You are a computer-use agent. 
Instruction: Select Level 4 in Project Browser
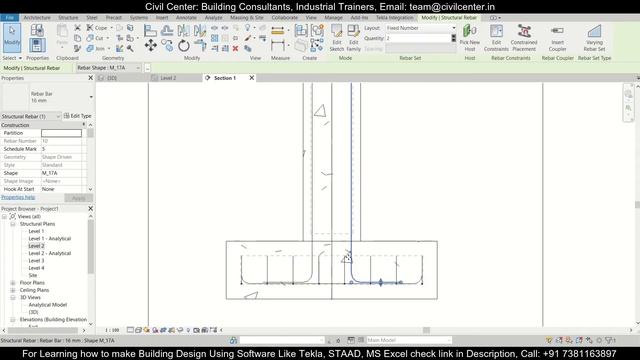[x=36, y=268]
